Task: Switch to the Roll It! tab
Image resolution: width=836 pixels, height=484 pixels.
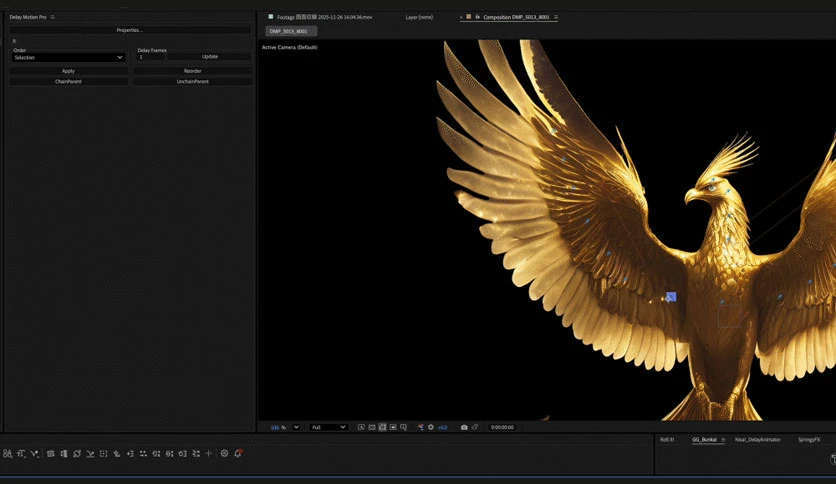Action: pos(667,440)
